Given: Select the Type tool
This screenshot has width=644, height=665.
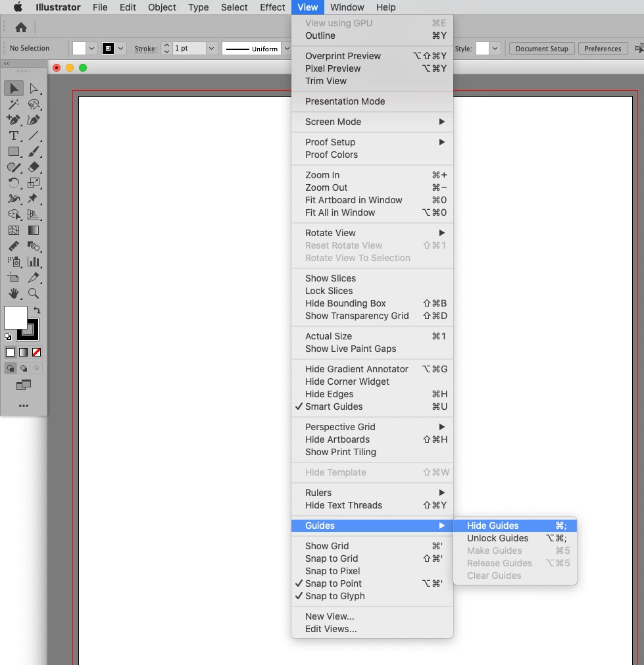Looking at the screenshot, I should 14,135.
